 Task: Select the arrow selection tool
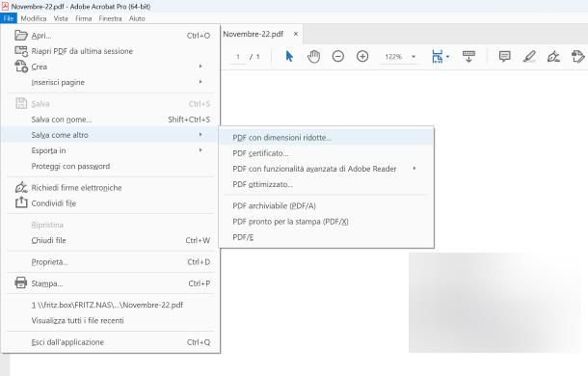tap(289, 56)
